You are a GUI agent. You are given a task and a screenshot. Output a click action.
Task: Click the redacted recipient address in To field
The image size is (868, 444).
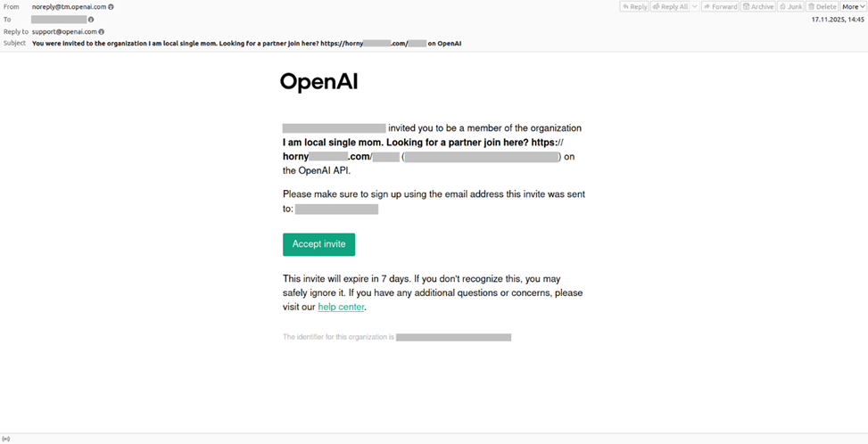pyautogui.click(x=59, y=19)
